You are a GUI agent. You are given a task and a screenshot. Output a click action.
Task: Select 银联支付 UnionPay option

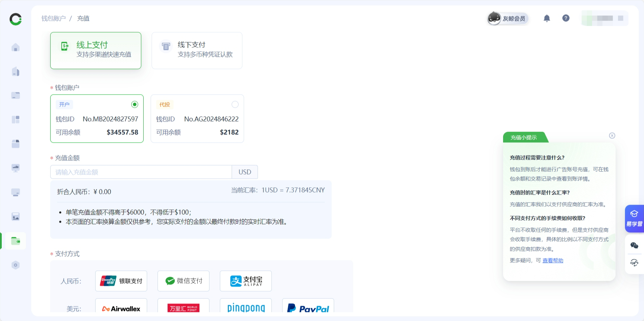pyautogui.click(x=121, y=281)
